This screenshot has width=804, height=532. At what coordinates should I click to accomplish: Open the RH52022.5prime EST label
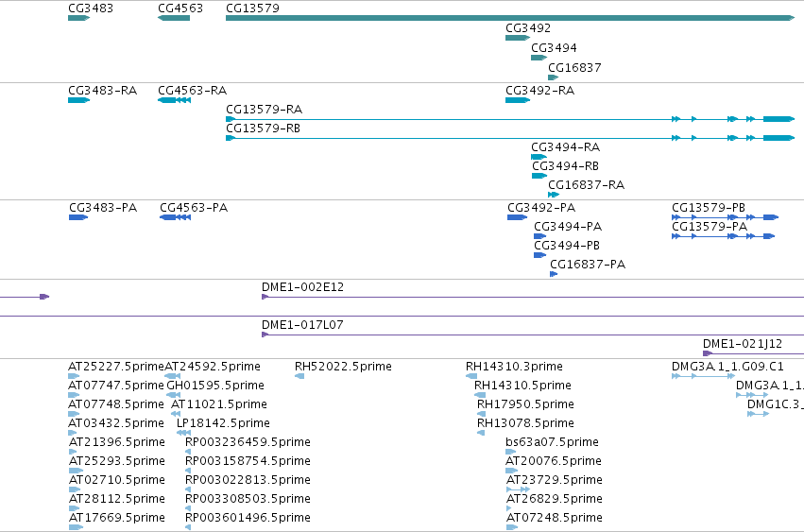pyautogui.click(x=343, y=367)
